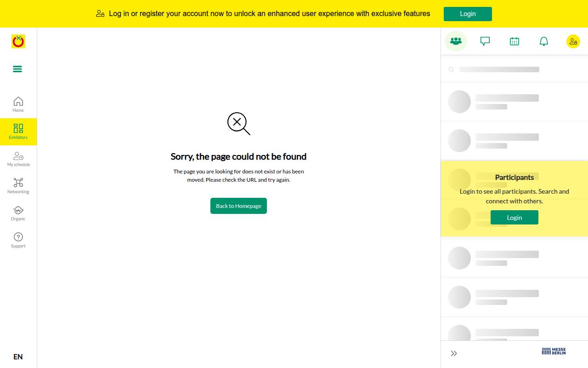The height and width of the screenshot is (368, 588).
Task: Click the participant search field
Action: pyautogui.click(x=514, y=69)
